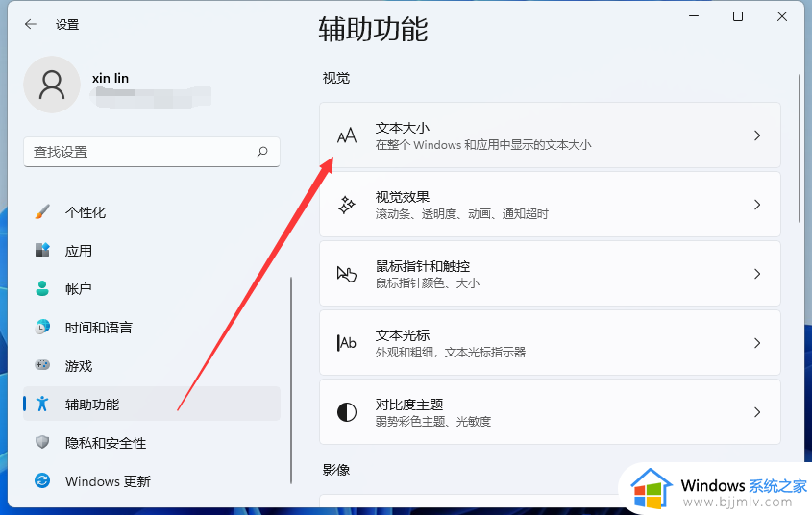The image size is (812, 515).
Task: Open the 对比度主题 setting title
Action: point(409,405)
